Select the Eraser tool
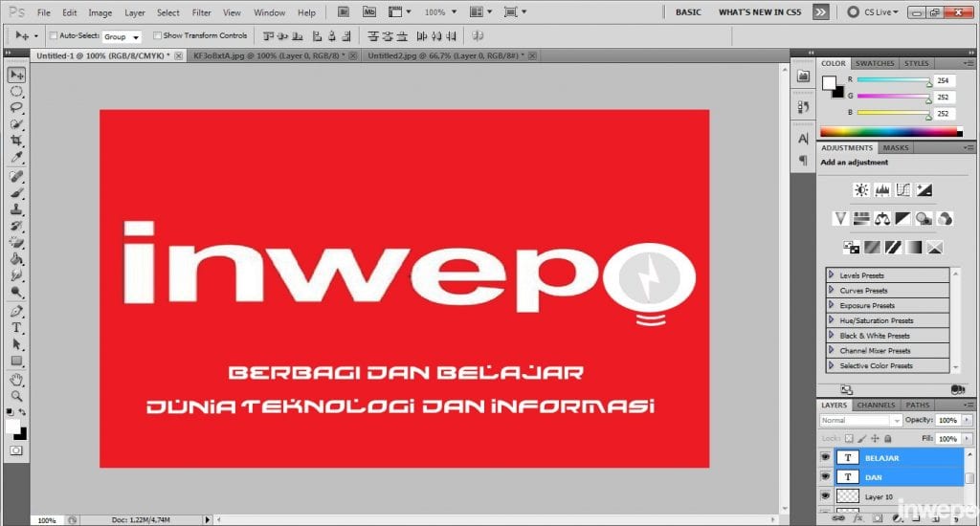The height and width of the screenshot is (526, 980). (x=16, y=242)
